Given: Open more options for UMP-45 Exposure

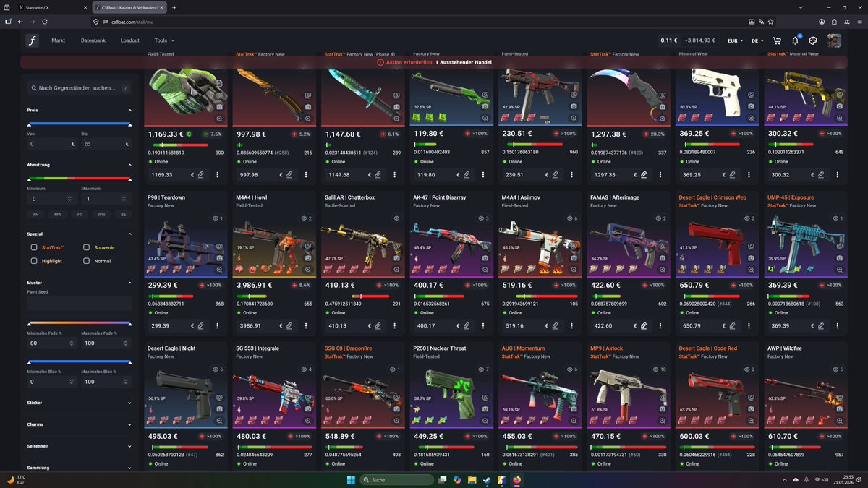Looking at the screenshot, I should pos(838,326).
